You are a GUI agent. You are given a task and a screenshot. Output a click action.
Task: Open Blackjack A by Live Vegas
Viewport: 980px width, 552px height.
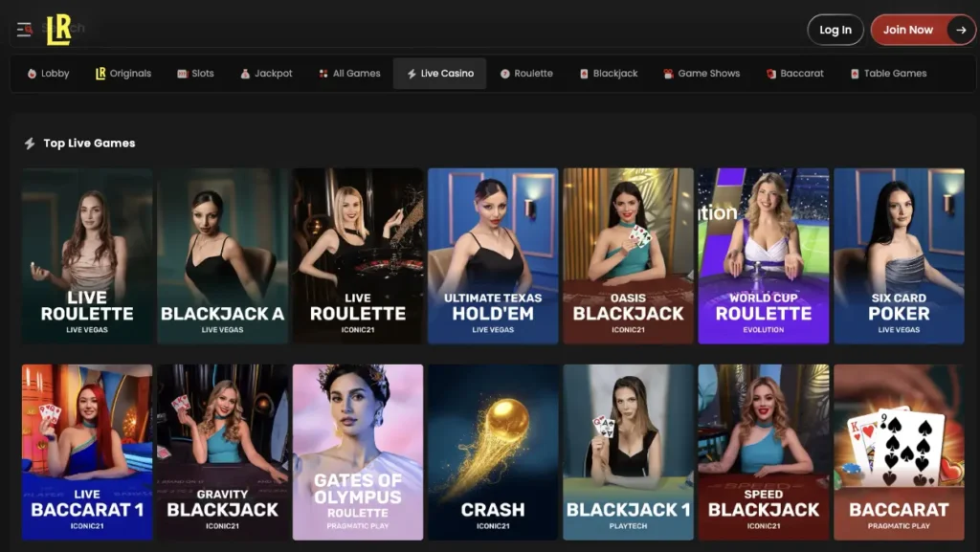pos(222,256)
